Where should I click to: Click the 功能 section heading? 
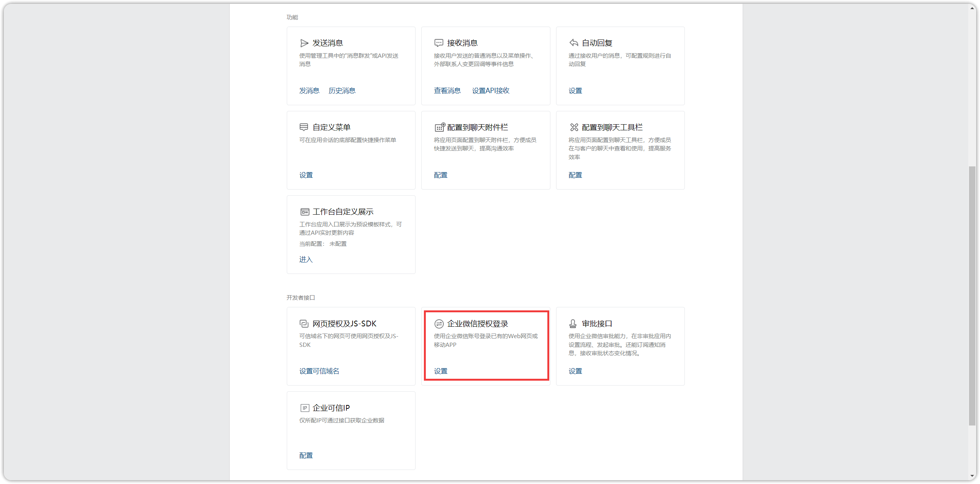pos(292,17)
